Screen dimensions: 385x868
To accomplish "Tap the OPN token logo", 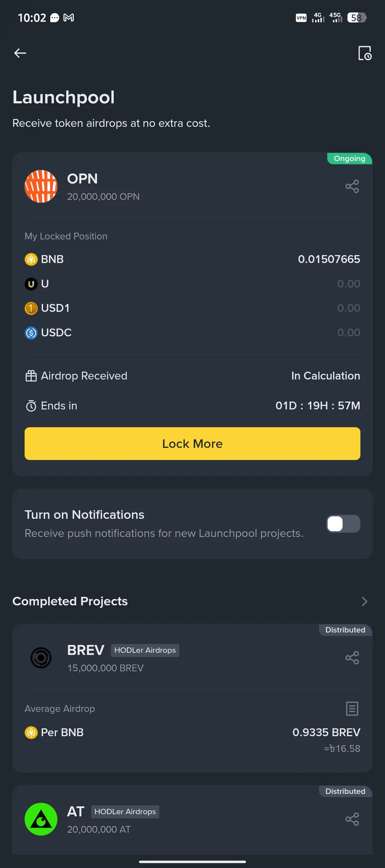I will [x=41, y=186].
